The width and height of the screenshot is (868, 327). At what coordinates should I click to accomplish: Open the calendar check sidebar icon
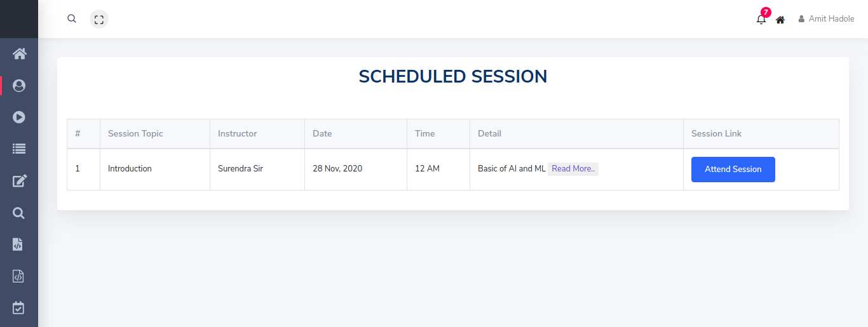[18, 308]
